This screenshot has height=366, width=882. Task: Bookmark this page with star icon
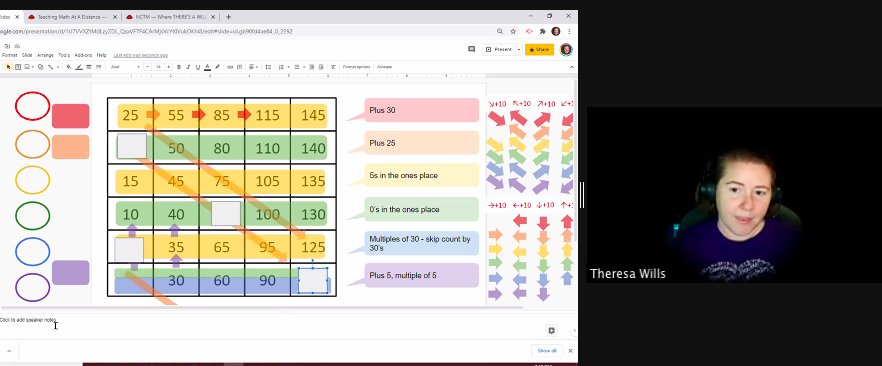click(x=513, y=31)
